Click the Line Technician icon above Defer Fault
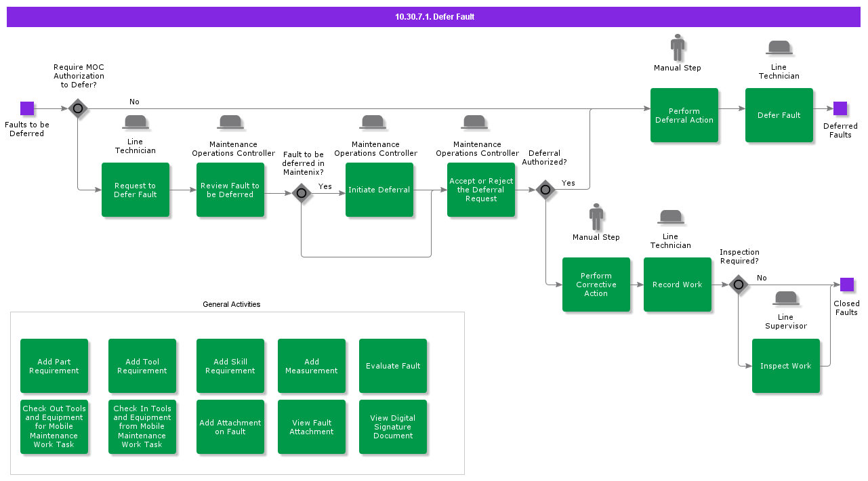The image size is (868, 481). [x=779, y=48]
